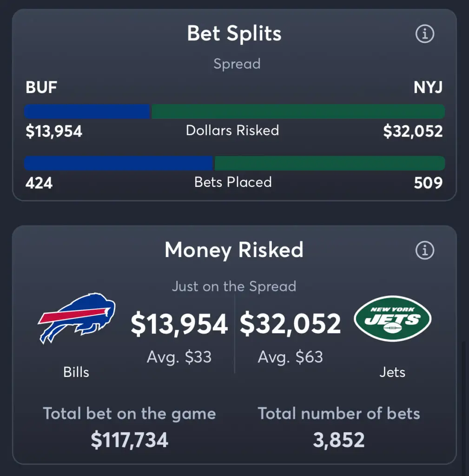
Task: Open the Money Risked info icon
Action: point(425,251)
